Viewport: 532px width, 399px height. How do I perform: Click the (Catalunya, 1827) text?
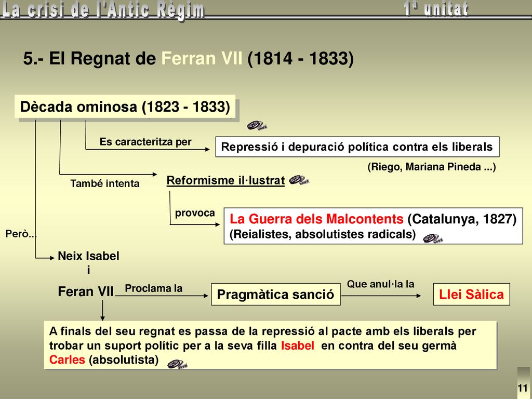click(462, 219)
